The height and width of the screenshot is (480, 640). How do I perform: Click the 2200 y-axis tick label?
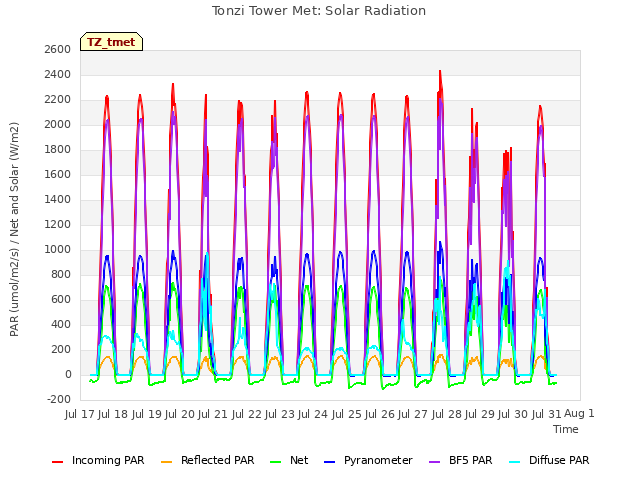point(58,100)
